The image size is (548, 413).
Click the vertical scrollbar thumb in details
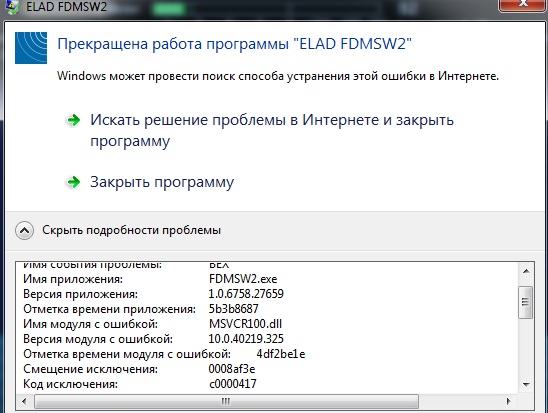(526, 302)
